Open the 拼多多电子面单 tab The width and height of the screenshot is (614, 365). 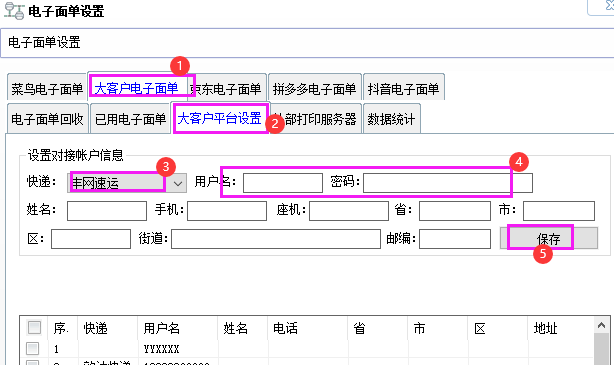[x=314, y=88]
